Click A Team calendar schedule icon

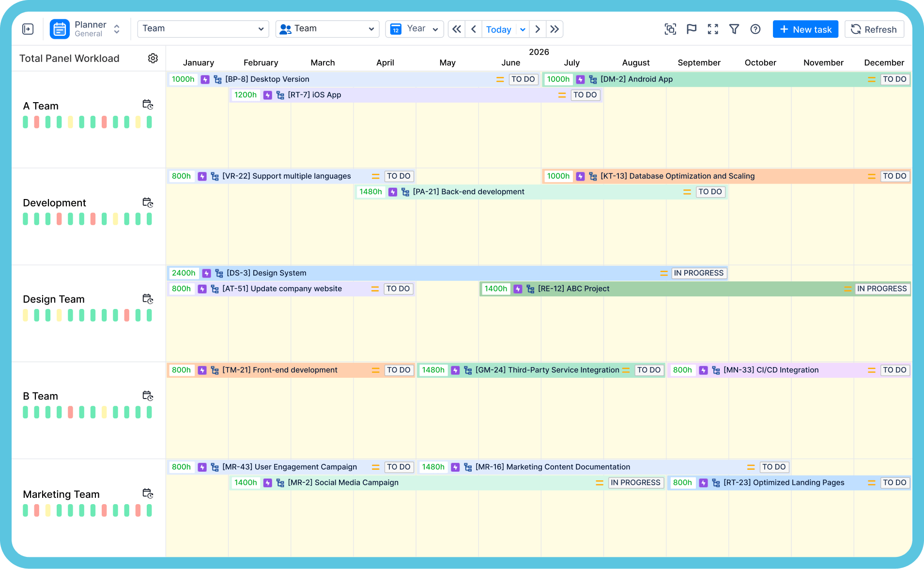(148, 105)
